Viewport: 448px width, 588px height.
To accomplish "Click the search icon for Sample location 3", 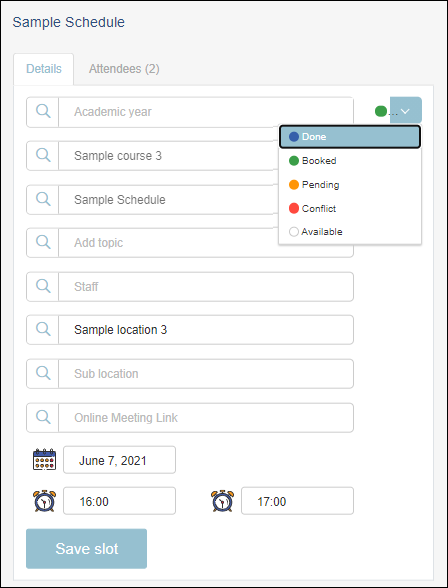I will pyautogui.click(x=43, y=330).
